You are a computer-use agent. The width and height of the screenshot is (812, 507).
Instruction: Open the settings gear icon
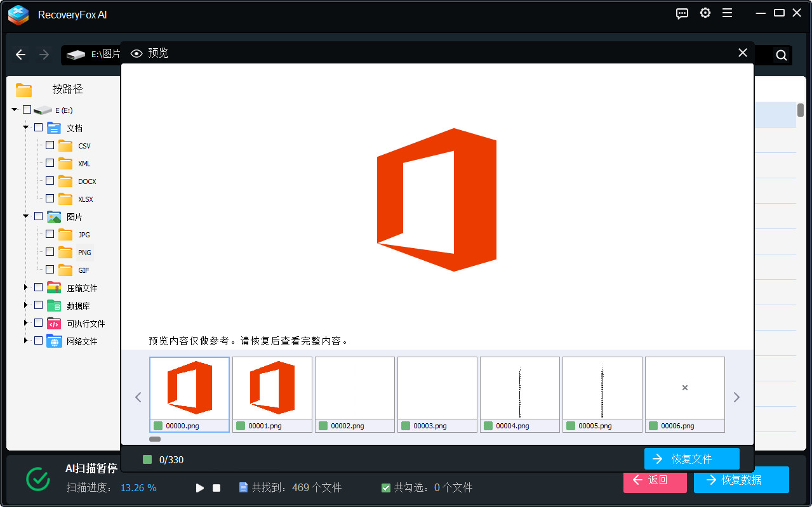pyautogui.click(x=705, y=13)
